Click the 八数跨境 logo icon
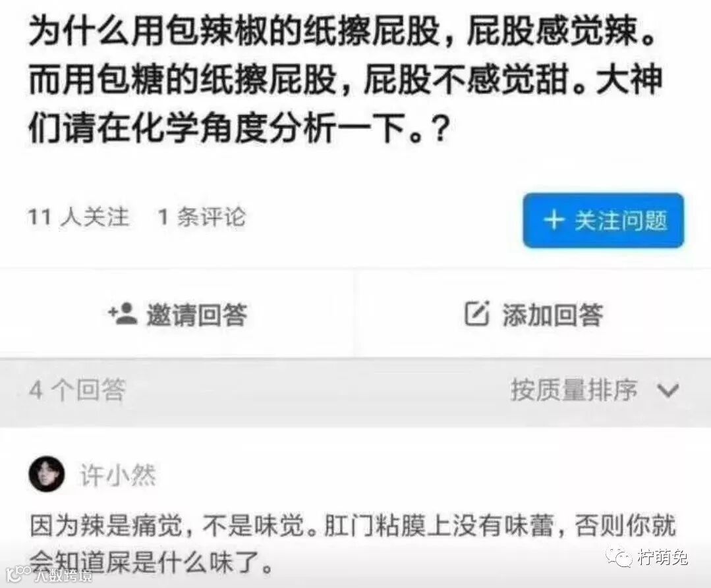Screen dimensions: 711x588 (18, 574)
